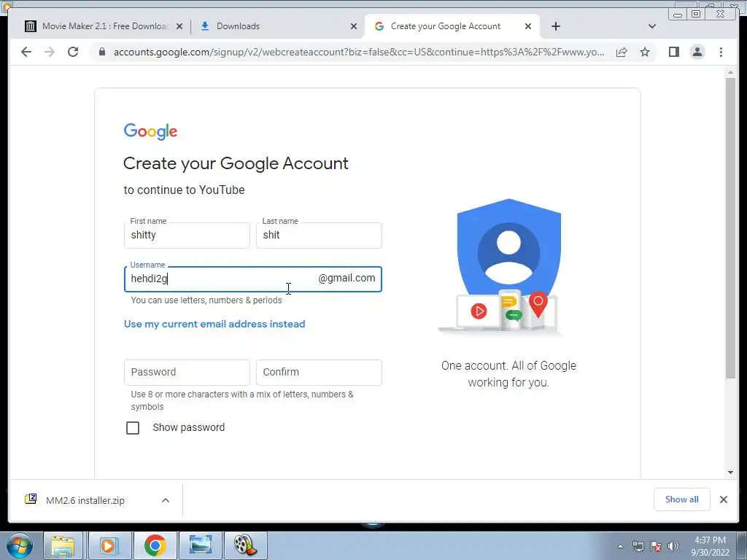Click the Confirm password field
747x560 pixels.
pos(319,373)
